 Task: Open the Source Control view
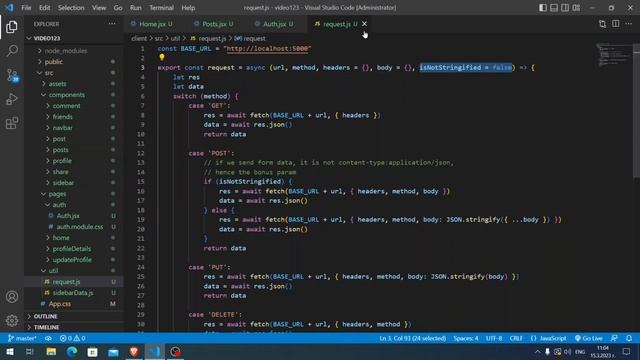pyautogui.click(x=12, y=75)
